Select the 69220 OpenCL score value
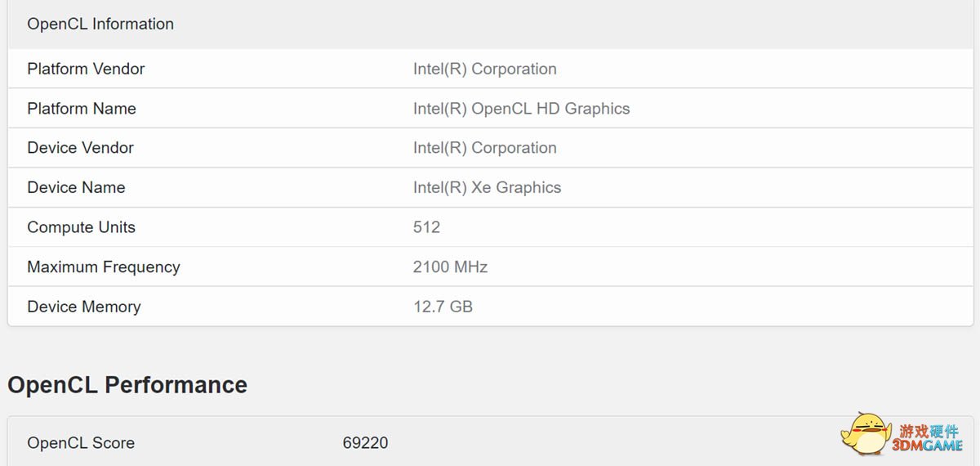980x466 pixels. [x=365, y=442]
